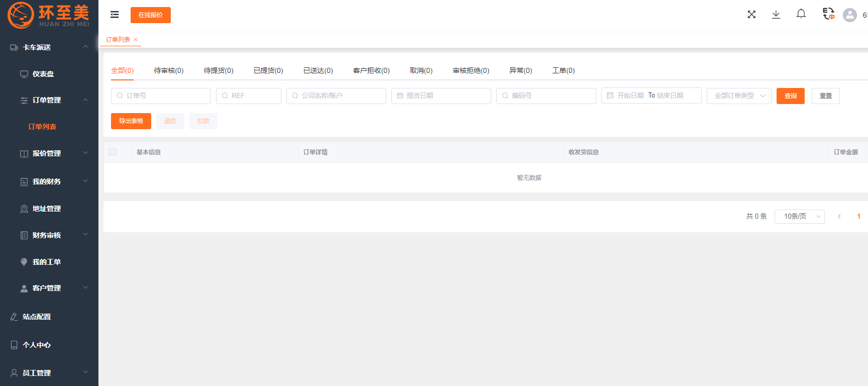Open the notification bell
868x386 pixels.
click(x=801, y=14)
